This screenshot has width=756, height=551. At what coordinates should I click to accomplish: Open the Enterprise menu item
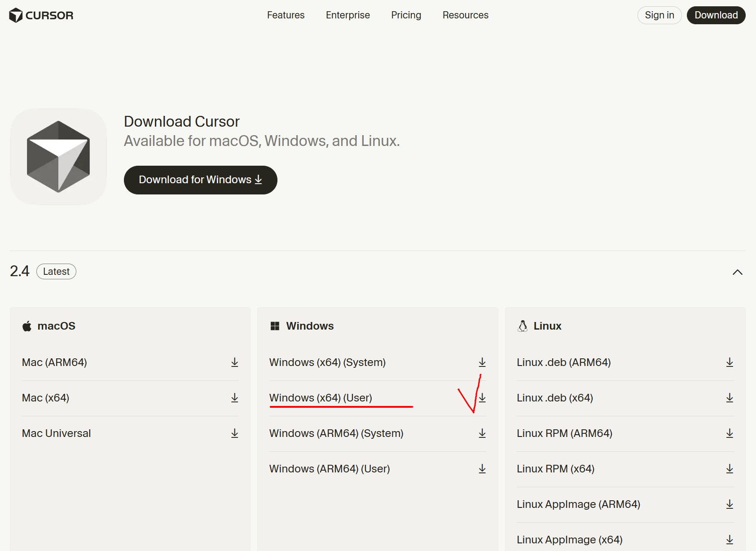coord(347,15)
